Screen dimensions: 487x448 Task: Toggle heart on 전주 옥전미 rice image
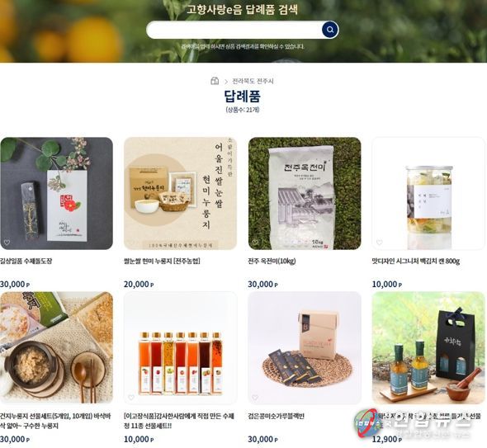point(255,243)
